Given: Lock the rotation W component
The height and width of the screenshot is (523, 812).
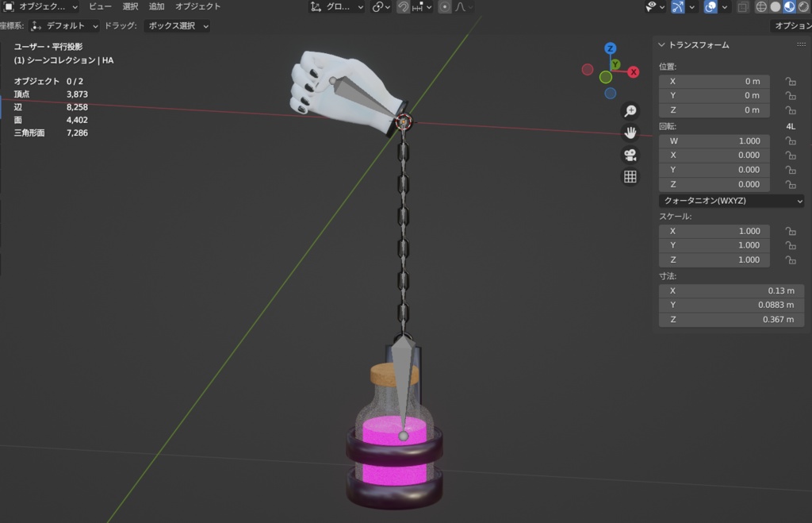Looking at the screenshot, I should tap(791, 141).
